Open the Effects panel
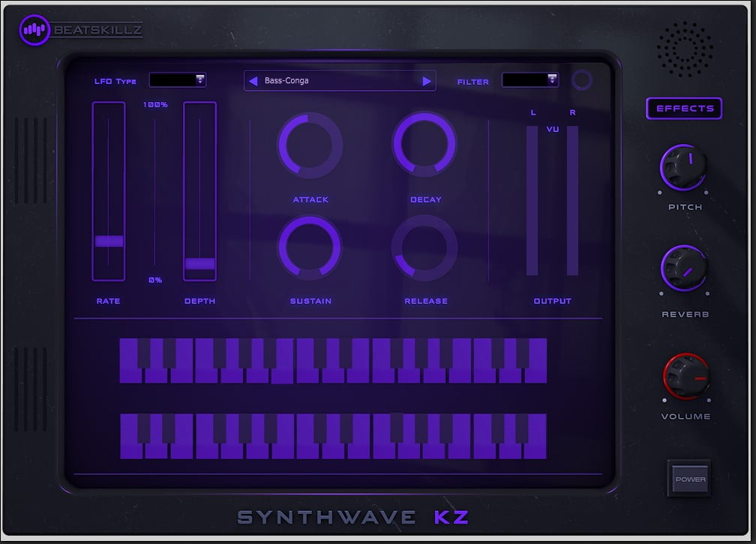 (x=684, y=108)
